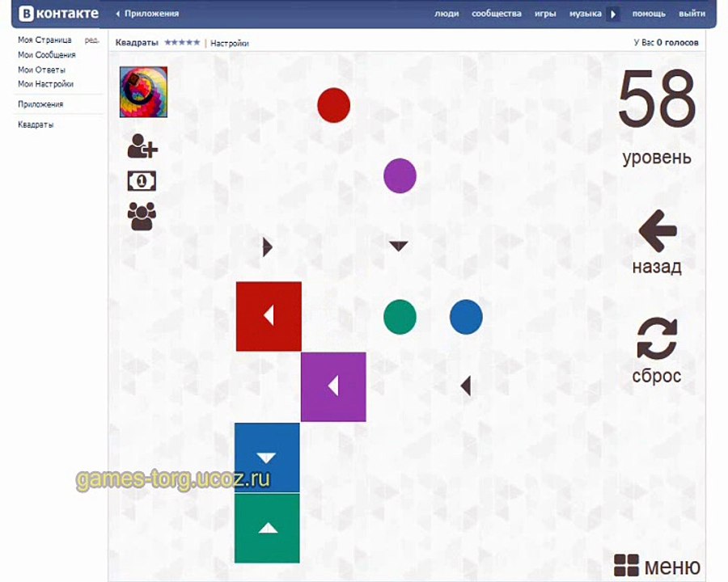Viewport: 728px width, 582px height.
Task: Click the red square with left arrow
Action: [x=269, y=316]
